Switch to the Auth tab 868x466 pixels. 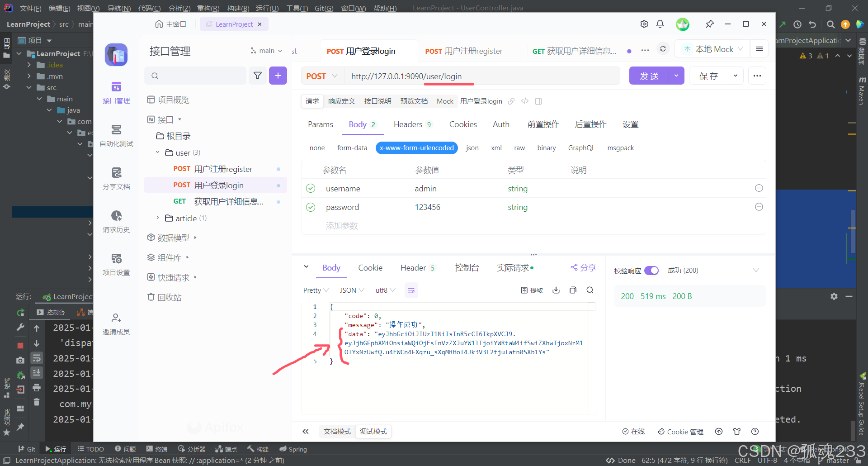tap(501, 124)
